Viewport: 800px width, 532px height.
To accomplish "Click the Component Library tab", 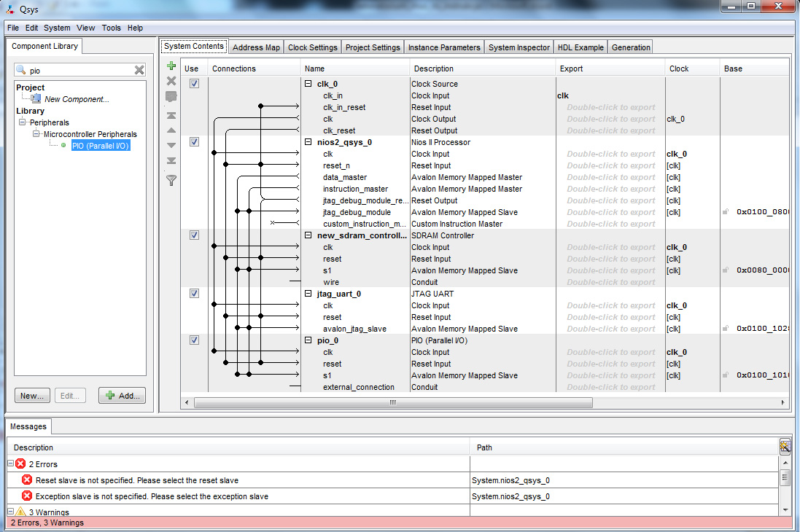I will coord(44,46).
